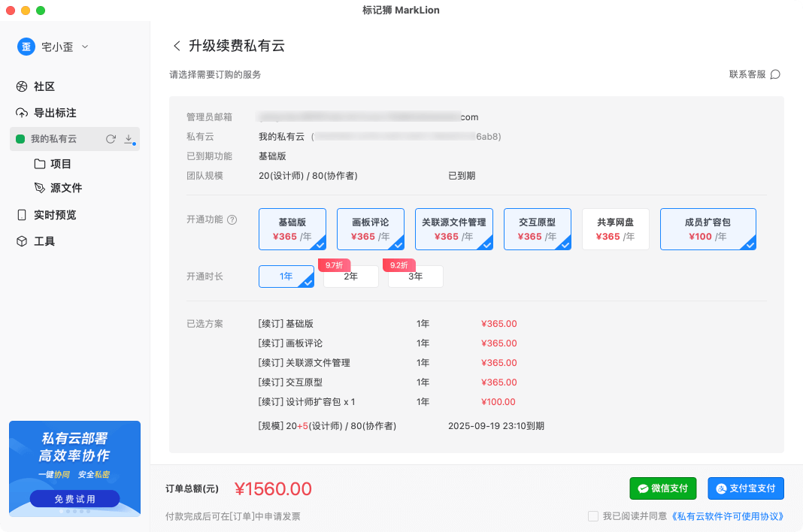This screenshot has width=803, height=532.
Task: Click the back chevron next to 升级续费私有云
Action: pyautogui.click(x=177, y=45)
